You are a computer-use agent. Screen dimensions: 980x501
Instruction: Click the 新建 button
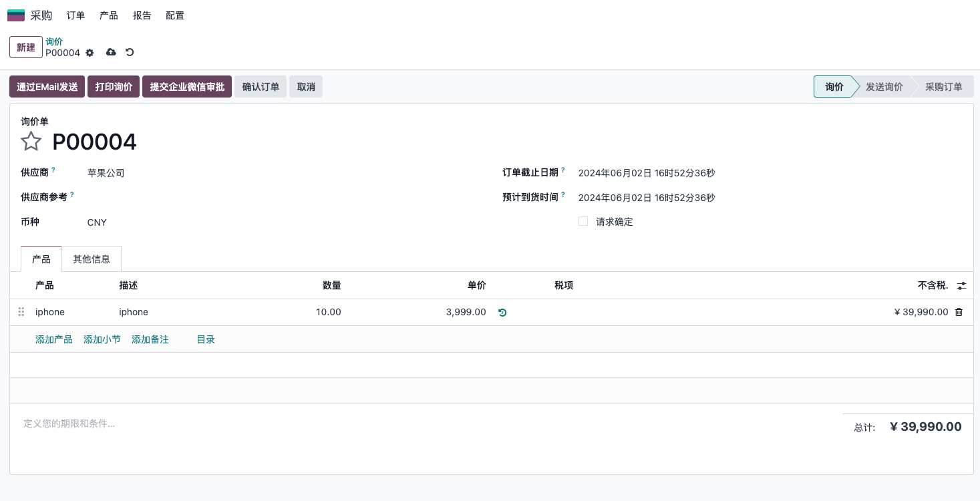(26, 47)
